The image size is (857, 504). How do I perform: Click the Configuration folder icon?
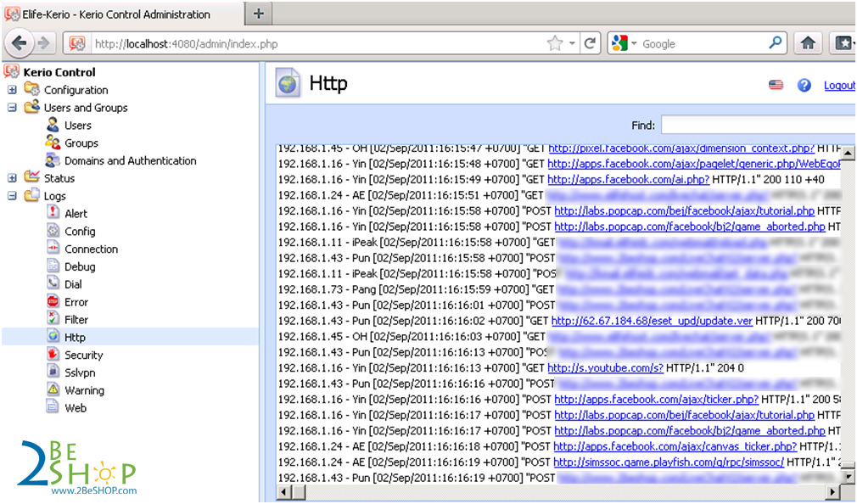point(32,89)
